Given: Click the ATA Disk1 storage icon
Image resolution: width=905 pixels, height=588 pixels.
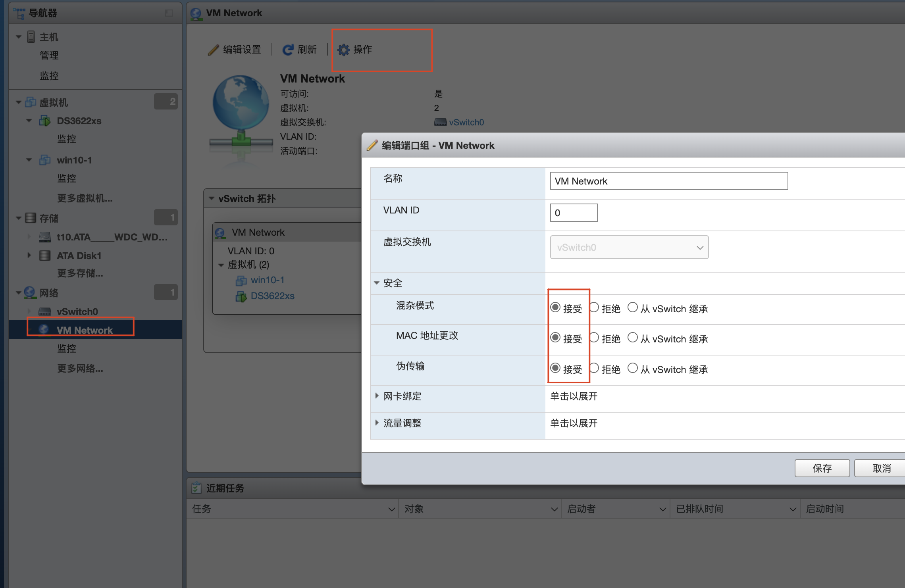Looking at the screenshot, I should [x=45, y=256].
